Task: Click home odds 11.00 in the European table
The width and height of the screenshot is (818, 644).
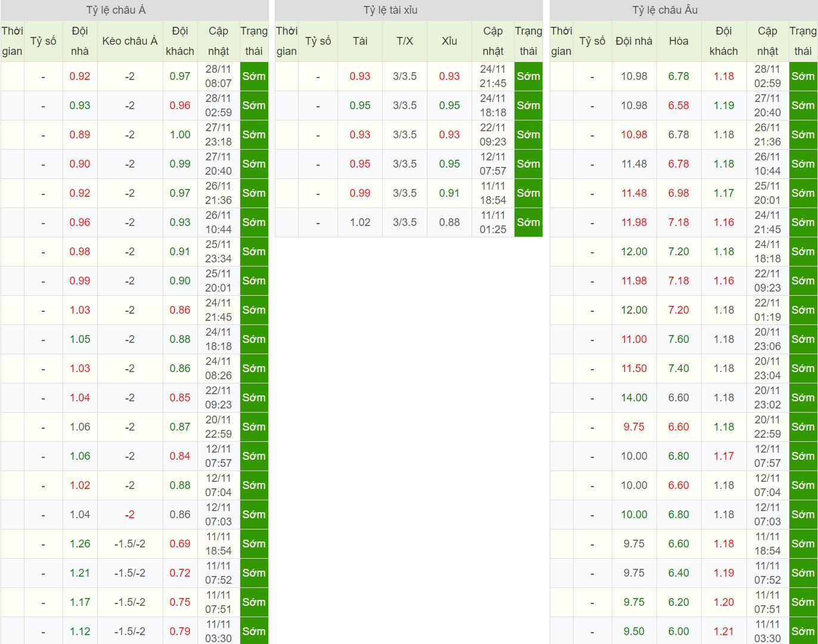Action: point(634,339)
